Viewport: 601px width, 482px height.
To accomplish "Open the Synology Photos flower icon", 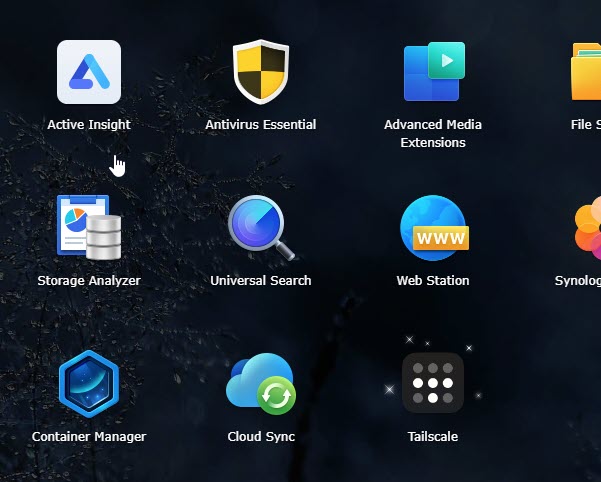I will tap(588, 228).
